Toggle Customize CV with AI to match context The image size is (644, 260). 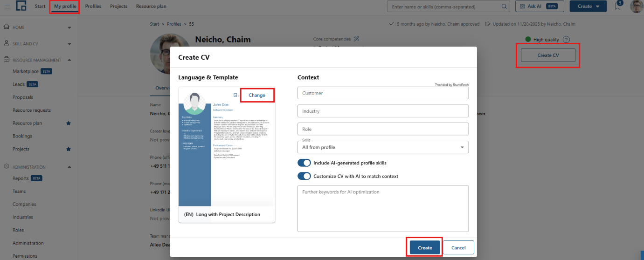coord(304,176)
